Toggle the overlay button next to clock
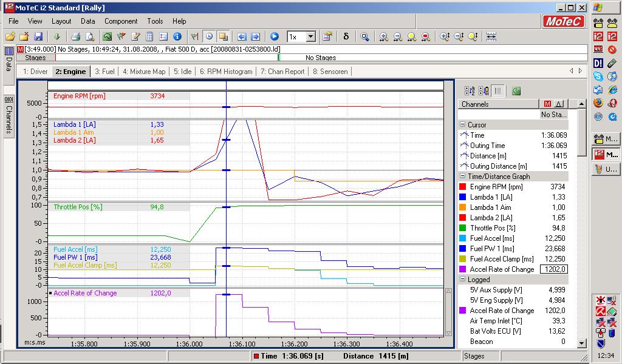This screenshot has height=364, width=622. 224,37
